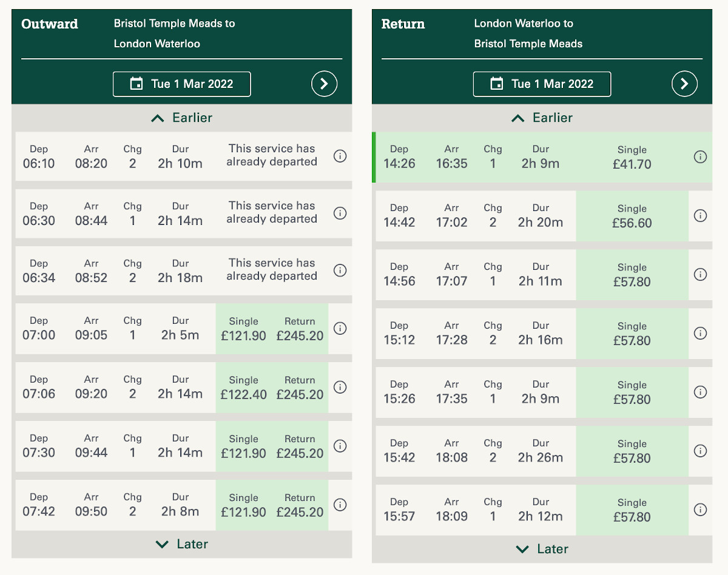Choose the £41.70 single at 14:26
Viewport: 728px width, 575px height.
(x=632, y=157)
